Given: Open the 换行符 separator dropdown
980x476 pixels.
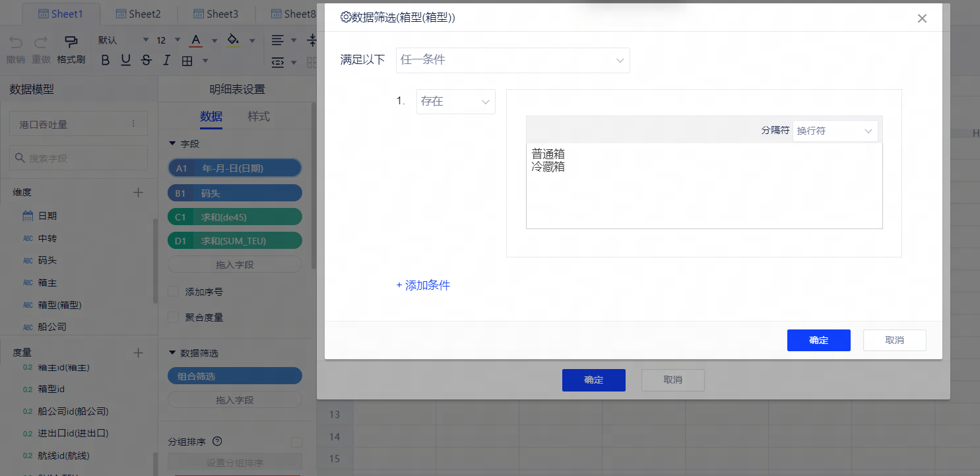Looking at the screenshot, I should tap(835, 131).
